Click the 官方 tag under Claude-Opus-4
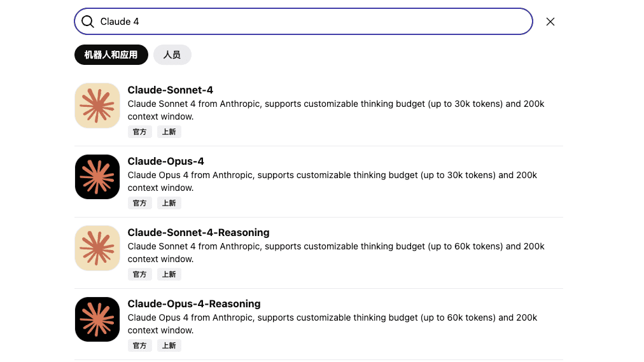Image resolution: width=644 pixels, height=362 pixels. point(139,203)
